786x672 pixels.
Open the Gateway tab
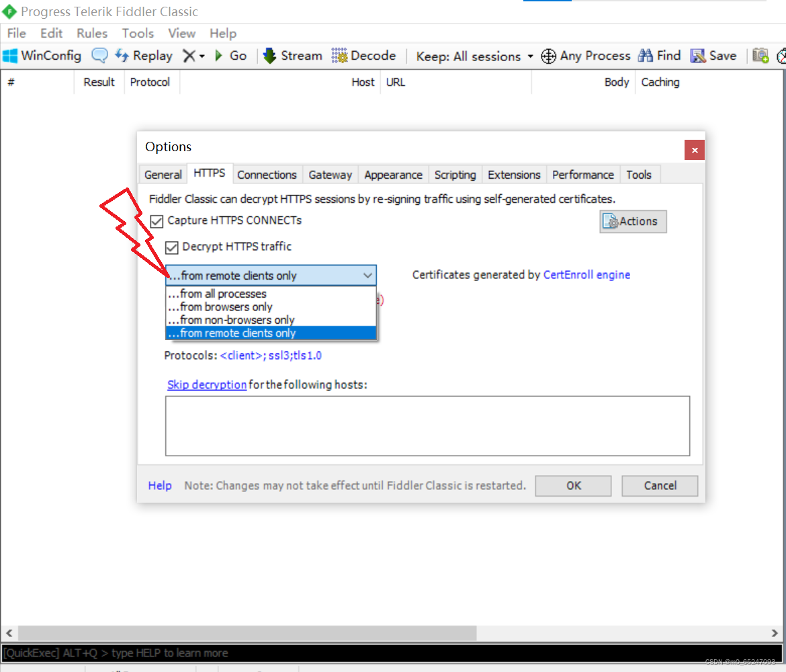[x=330, y=175]
